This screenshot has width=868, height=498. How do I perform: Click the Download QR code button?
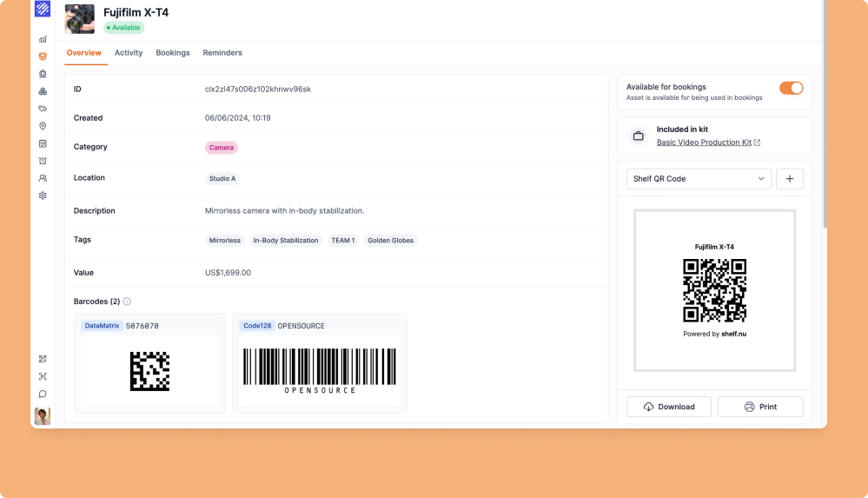coord(669,407)
